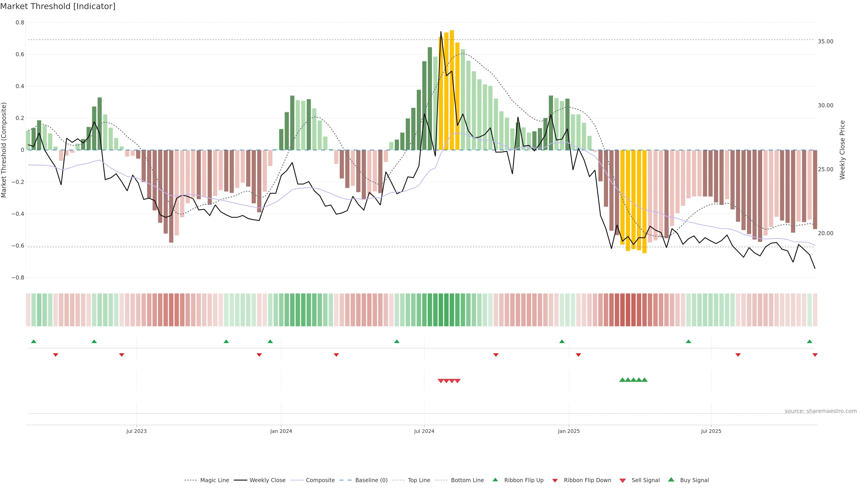Screen dimensions: 868x488
Task: Click the Weekly Close Price axis title
Action: [x=842, y=150]
